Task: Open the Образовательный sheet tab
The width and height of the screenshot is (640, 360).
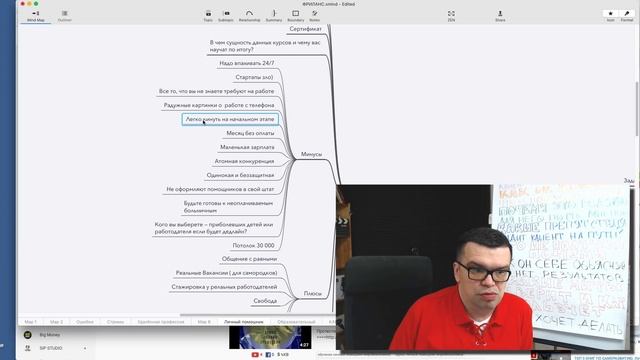Action: (296, 322)
